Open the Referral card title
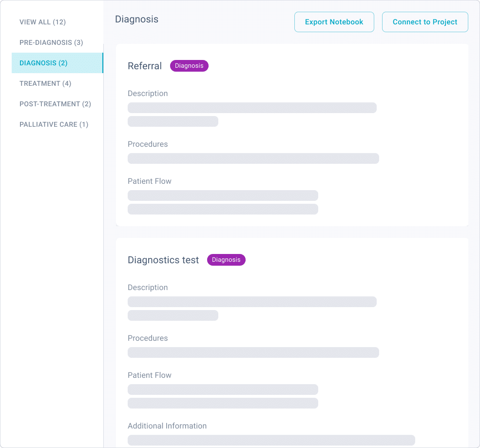This screenshot has width=480, height=448. coord(145,66)
